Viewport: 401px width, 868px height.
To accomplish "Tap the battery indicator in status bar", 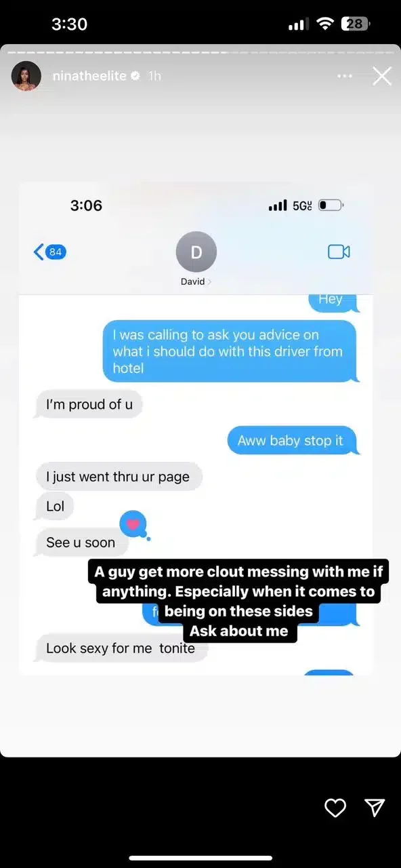I will tap(354, 24).
